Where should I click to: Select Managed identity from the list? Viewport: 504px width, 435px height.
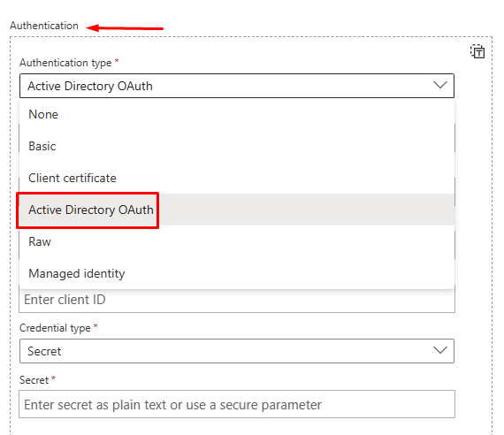(237, 273)
